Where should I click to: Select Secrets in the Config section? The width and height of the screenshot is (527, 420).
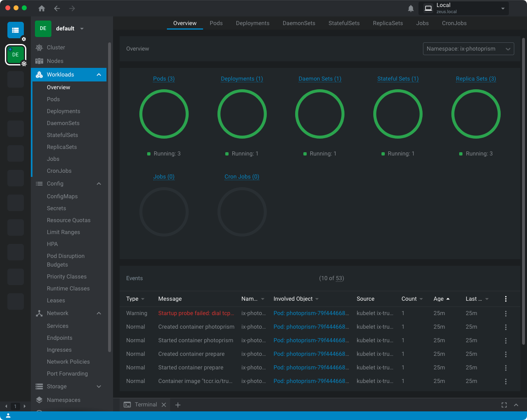tap(56, 208)
